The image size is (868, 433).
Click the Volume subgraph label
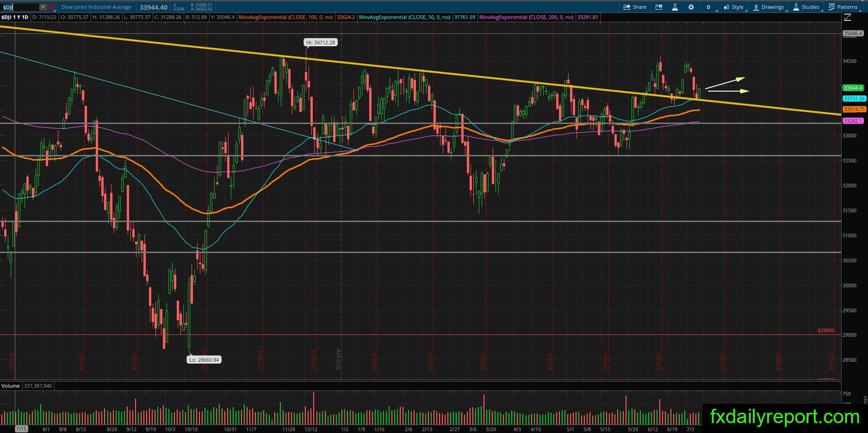(x=11, y=386)
